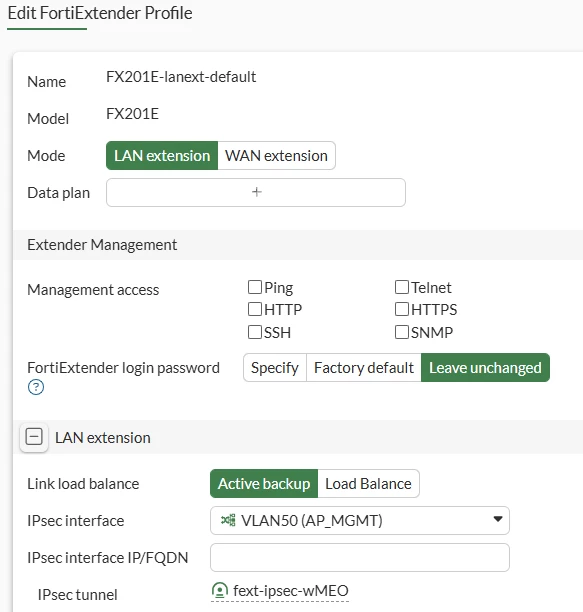Click the Link load balance label
The image size is (583, 612).
(83, 484)
